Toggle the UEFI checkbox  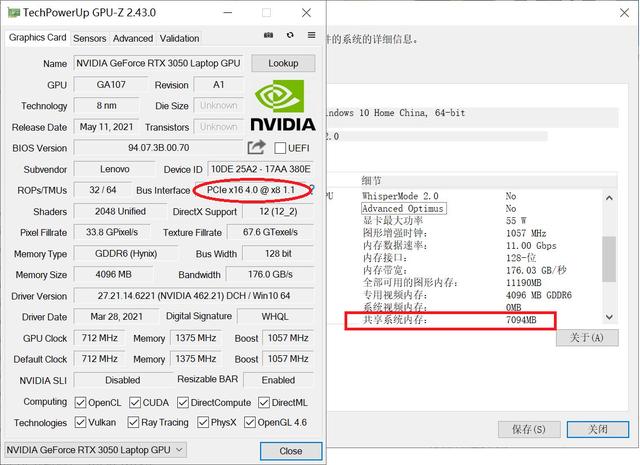pyautogui.click(x=280, y=148)
